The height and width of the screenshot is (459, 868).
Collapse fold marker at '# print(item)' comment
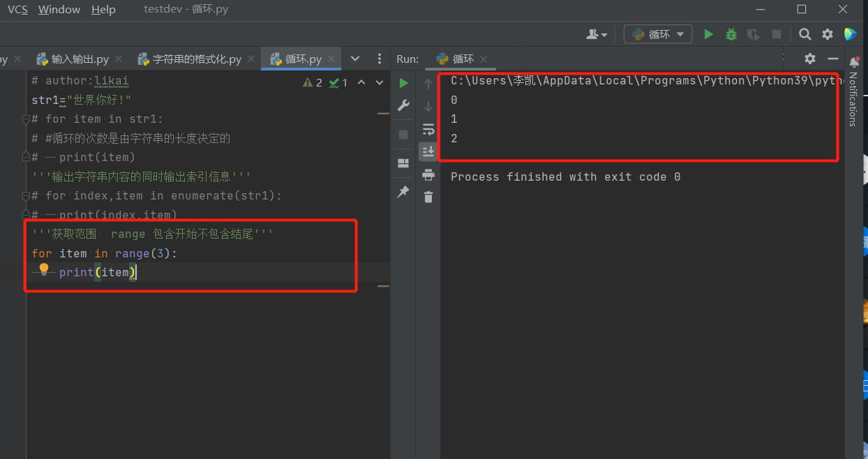click(26, 158)
